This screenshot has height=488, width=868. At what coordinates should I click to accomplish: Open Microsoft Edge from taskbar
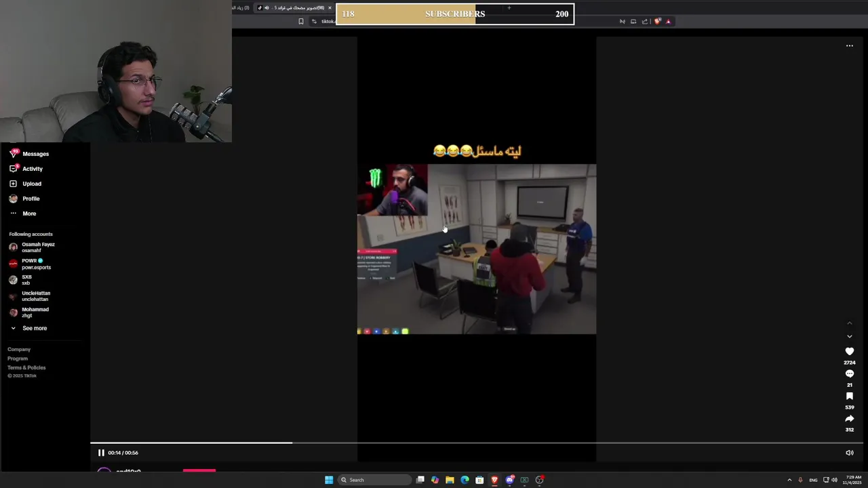pos(465,480)
